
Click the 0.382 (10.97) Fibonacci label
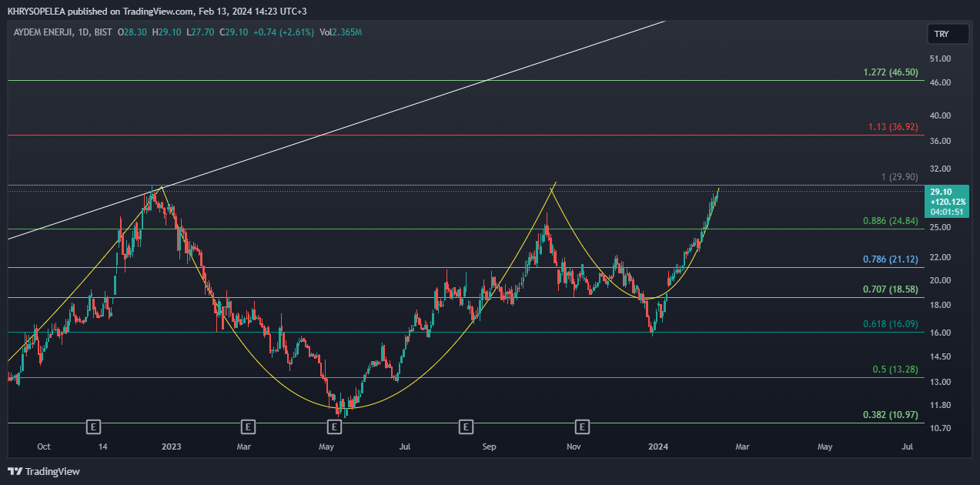coord(891,415)
